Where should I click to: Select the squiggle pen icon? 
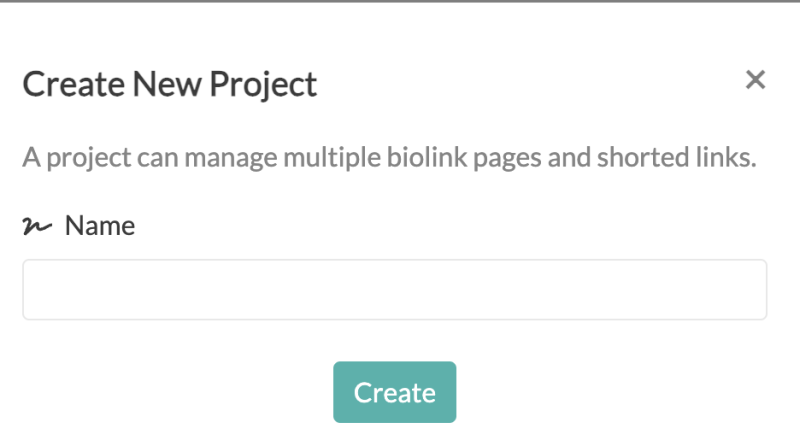click(37, 227)
